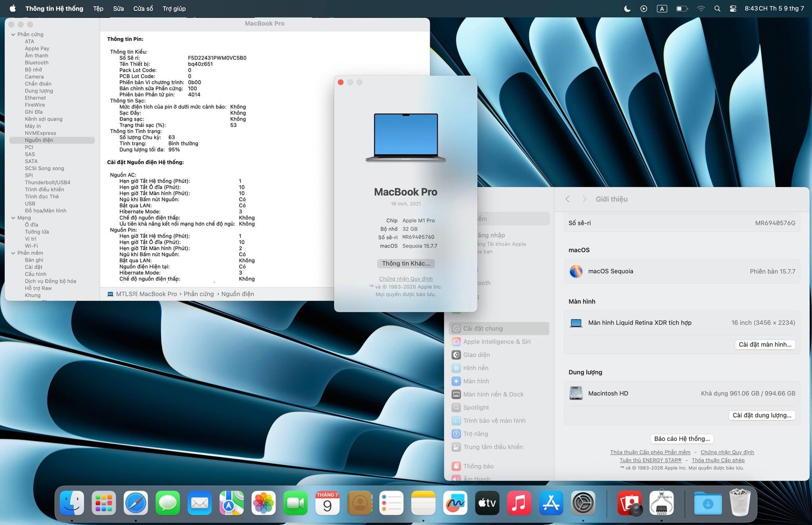Open the Tuân thủ ENERGY STAR link
The image size is (812, 525).
click(x=651, y=460)
